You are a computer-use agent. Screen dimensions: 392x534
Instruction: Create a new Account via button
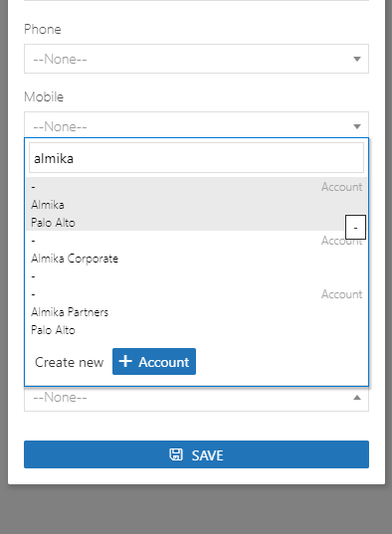154,361
